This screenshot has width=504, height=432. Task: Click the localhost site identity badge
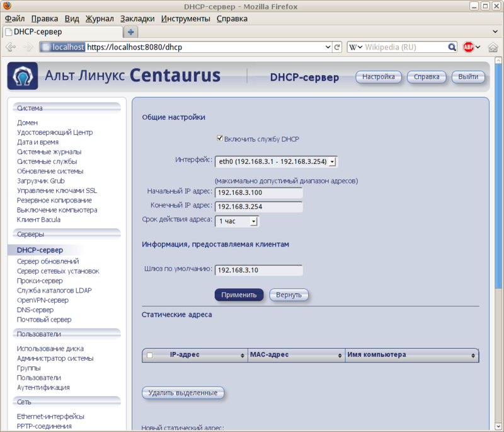(62, 47)
